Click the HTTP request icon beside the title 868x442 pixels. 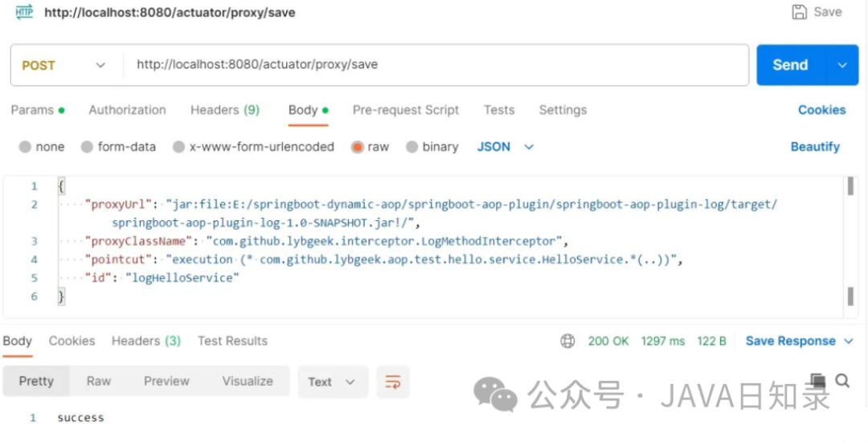tap(24, 11)
